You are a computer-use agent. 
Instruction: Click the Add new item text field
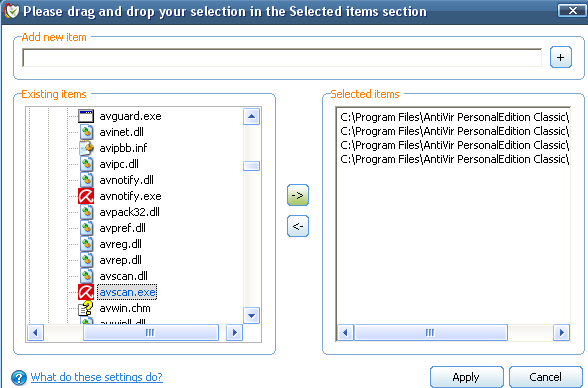pos(282,58)
